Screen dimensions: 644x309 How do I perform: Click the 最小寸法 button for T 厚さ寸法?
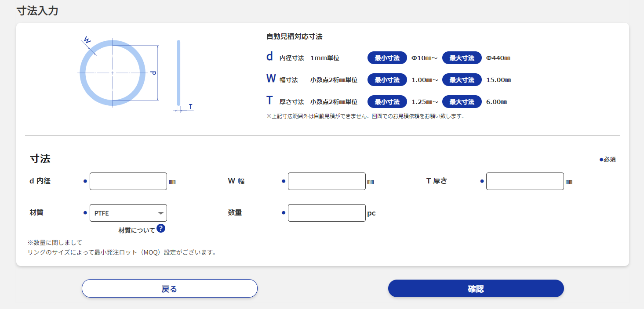tap(387, 101)
